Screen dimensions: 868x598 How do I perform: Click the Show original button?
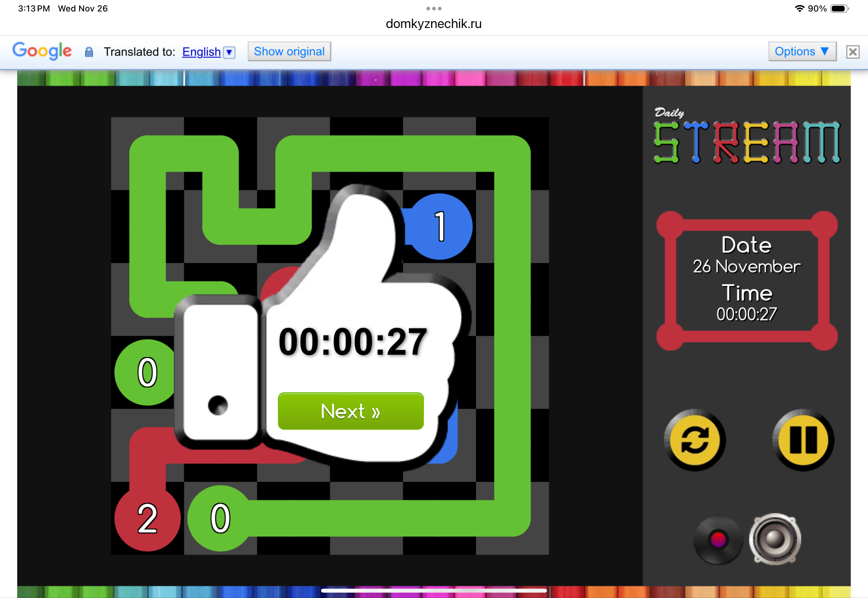(289, 51)
